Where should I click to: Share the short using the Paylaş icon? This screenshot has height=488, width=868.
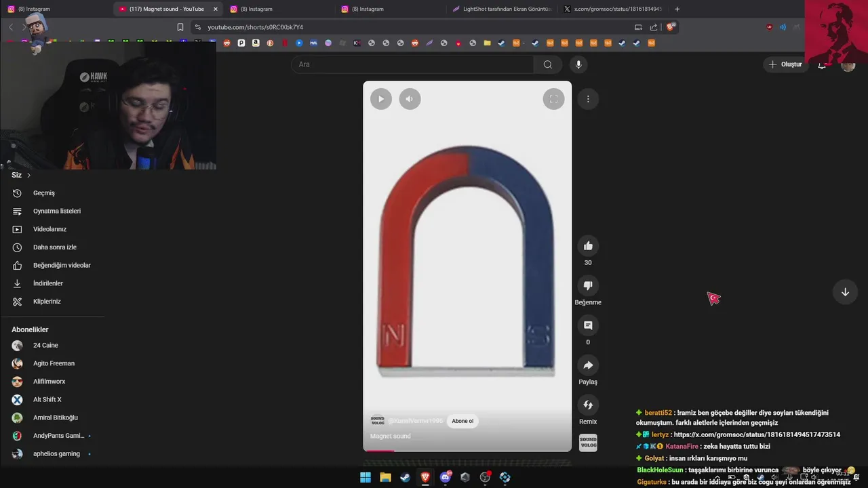coord(588,365)
